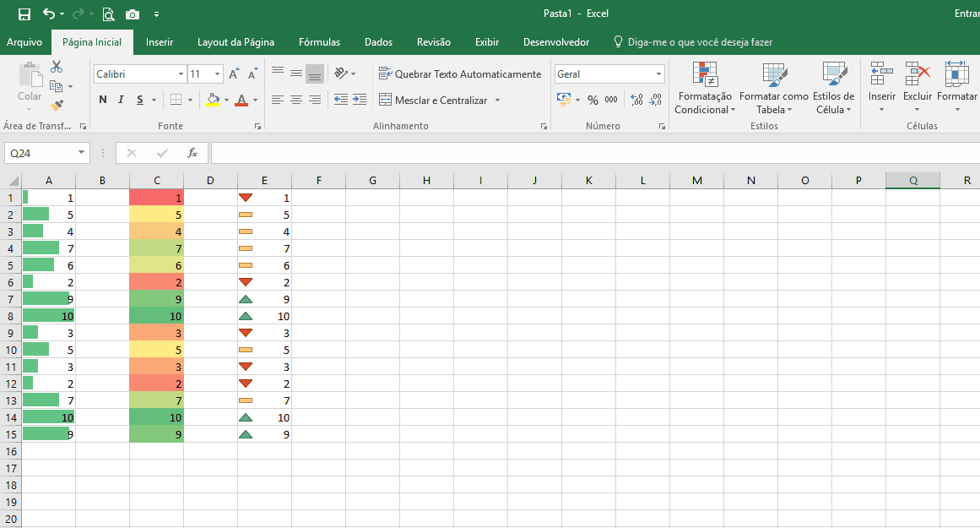This screenshot has width=980, height=528.
Task: Click the Percent Style icon
Action: coord(593,100)
